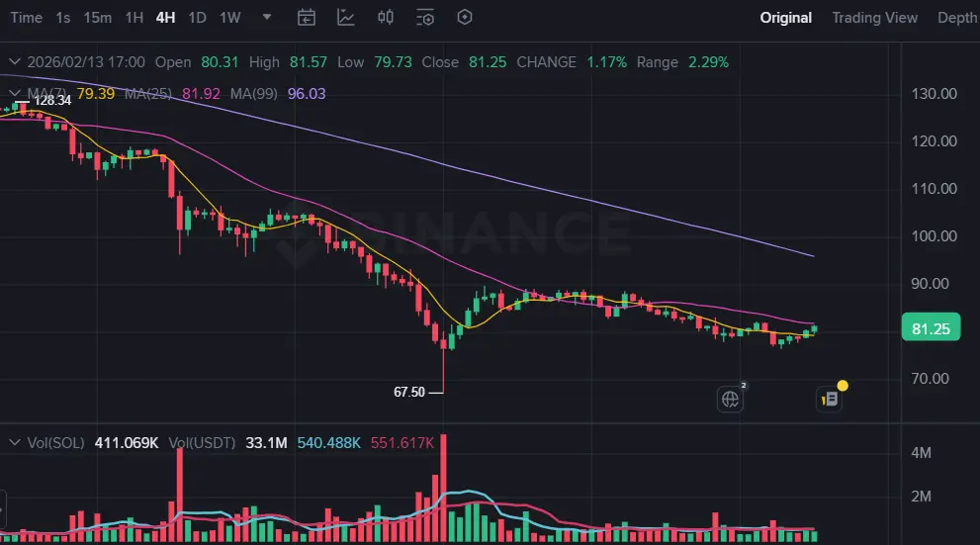This screenshot has width=980, height=545.
Task: Switch to the Original chart view
Action: click(785, 18)
